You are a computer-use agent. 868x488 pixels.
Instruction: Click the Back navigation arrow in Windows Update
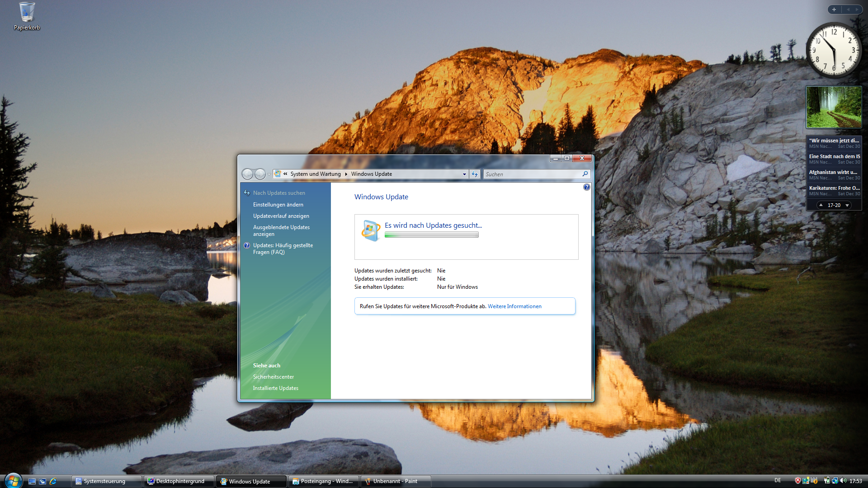click(x=247, y=174)
